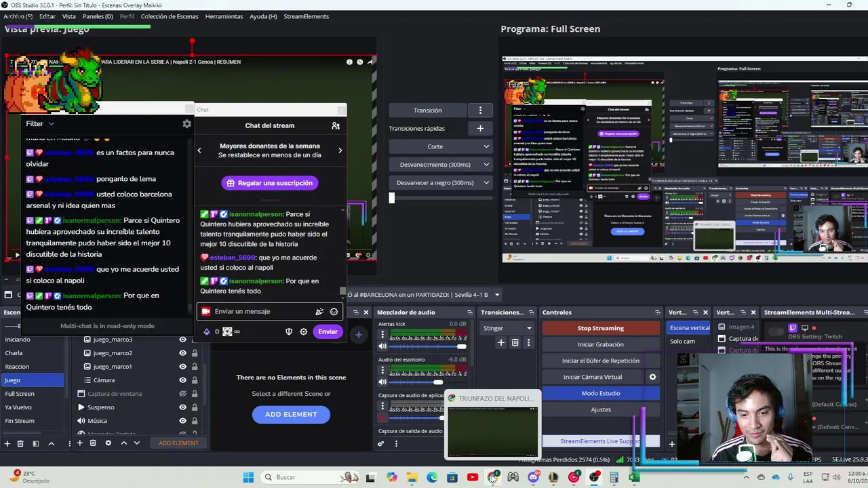Click the Enviar chat button
868x488 pixels.
[328, 331]
